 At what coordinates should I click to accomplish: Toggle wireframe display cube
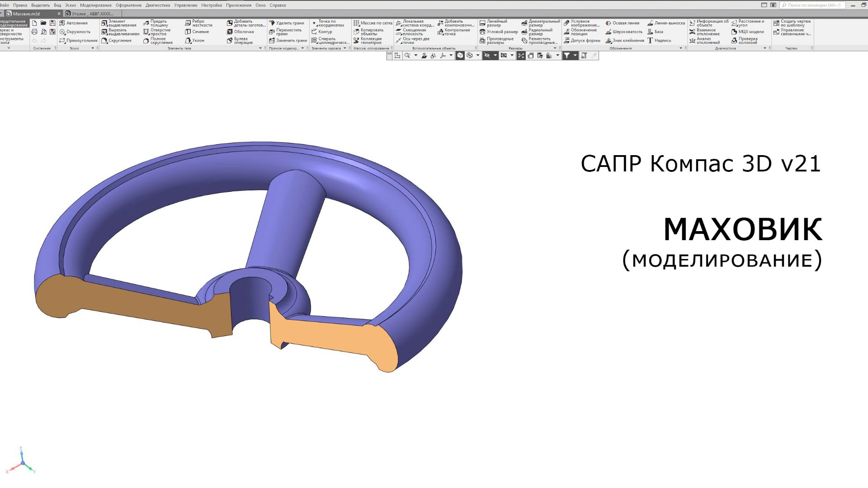pos(470,56)
